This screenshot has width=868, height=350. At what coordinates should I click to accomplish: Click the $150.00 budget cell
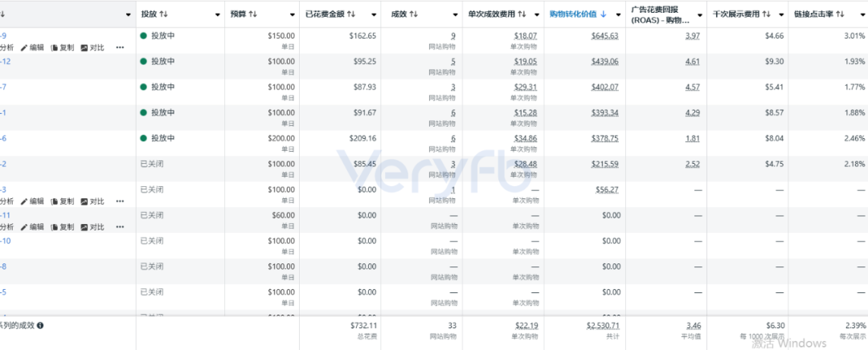click(x=281, y=36)
